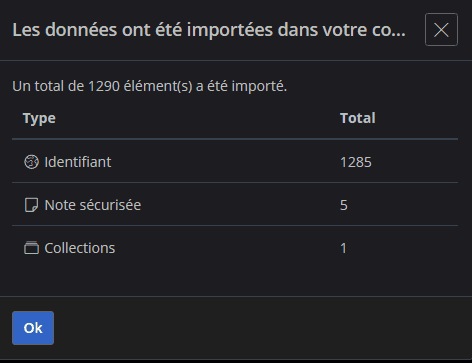Click the value 1 for Collections
472x363 pixels.
click(x=343, y=248)
